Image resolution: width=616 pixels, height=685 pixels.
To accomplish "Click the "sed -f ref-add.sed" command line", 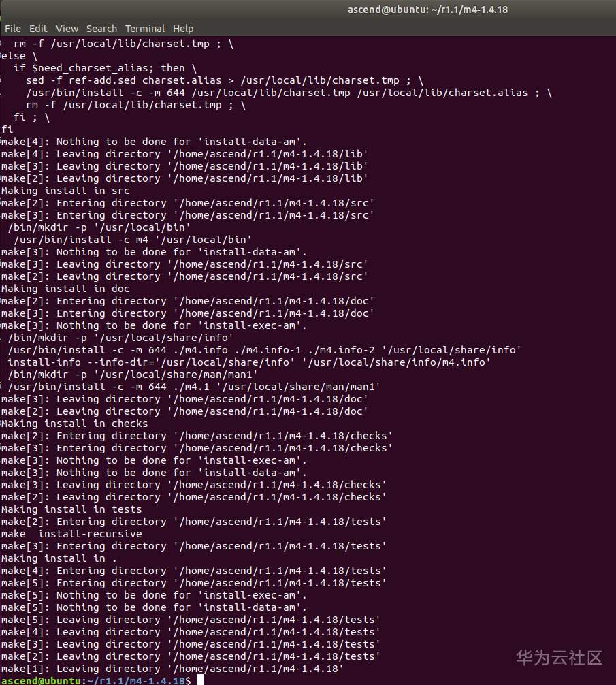I will [x=225, y=80].
